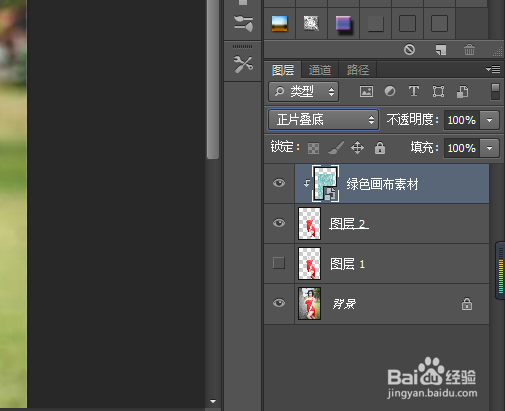The image size is (505, 411).
Task: Hide the 图层 2 layer
Action: pos(279,223)
